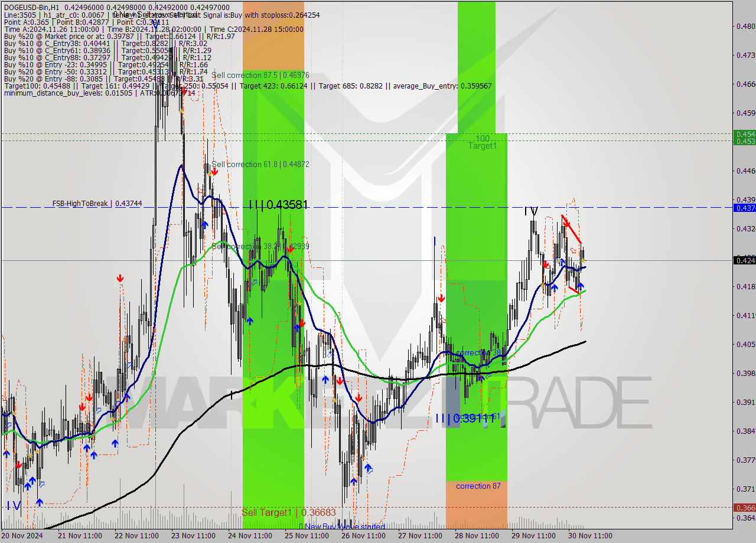Click the '25 Nov 11:00' time label
Screen dimensions: 756x543
coord(306,536)
